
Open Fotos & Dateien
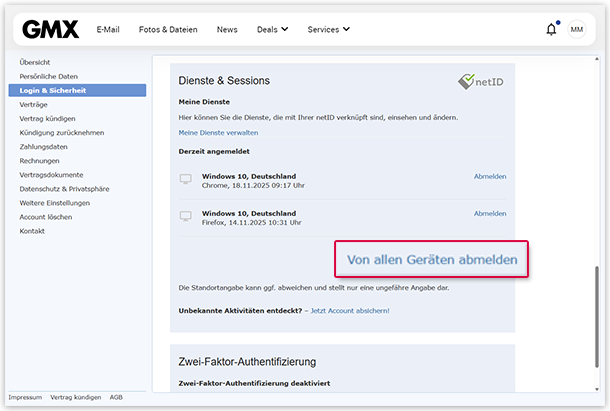pyautogui.click(x=167, y=30)
